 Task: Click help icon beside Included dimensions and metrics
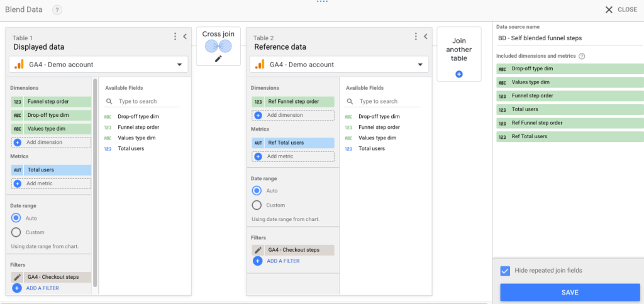(x=582, y=56)
